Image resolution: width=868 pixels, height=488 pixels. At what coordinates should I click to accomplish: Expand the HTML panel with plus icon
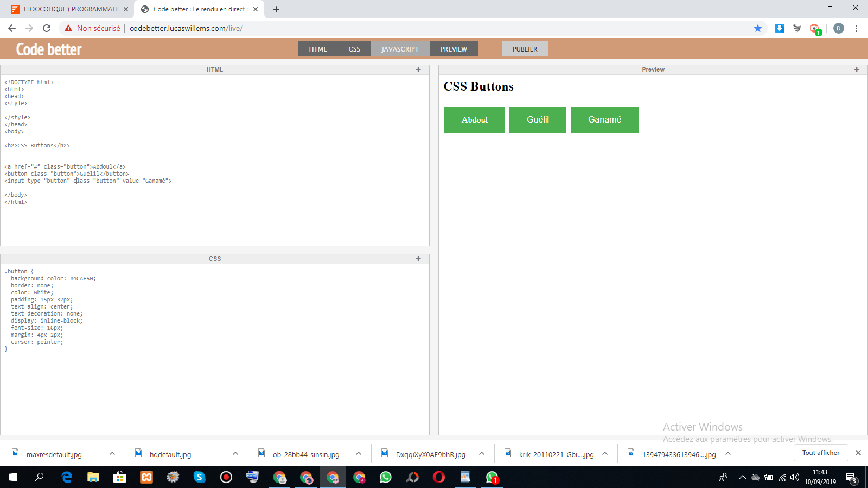[x=418, y=69]
